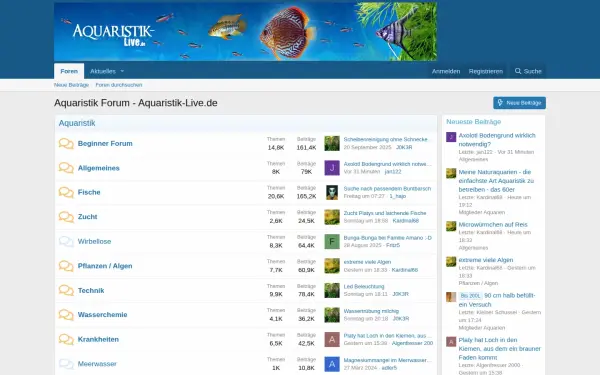Open green F avatar in Wirbellose row

coord(332,241)
